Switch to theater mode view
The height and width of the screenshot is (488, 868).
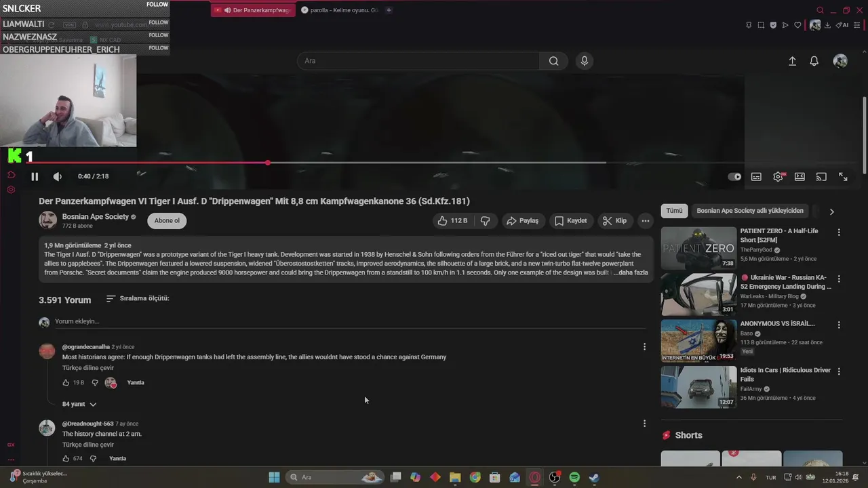pyautogui.click(x=800, y=176)
